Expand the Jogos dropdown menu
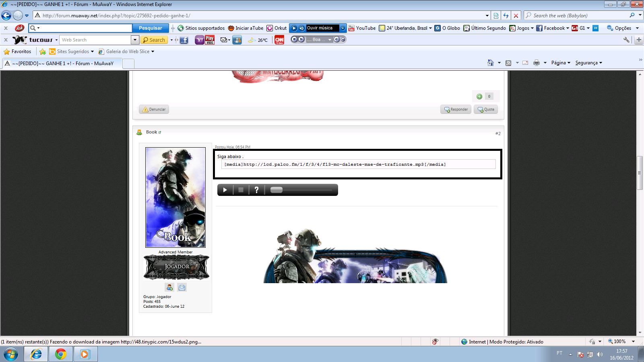644x362 pixels. (x=532, y=28)
